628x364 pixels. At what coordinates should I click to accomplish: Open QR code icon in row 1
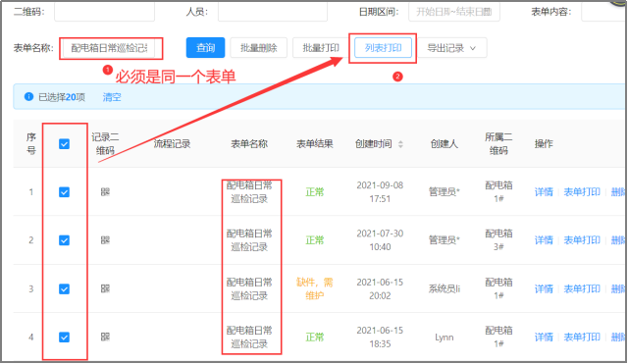tap(105, 192)
